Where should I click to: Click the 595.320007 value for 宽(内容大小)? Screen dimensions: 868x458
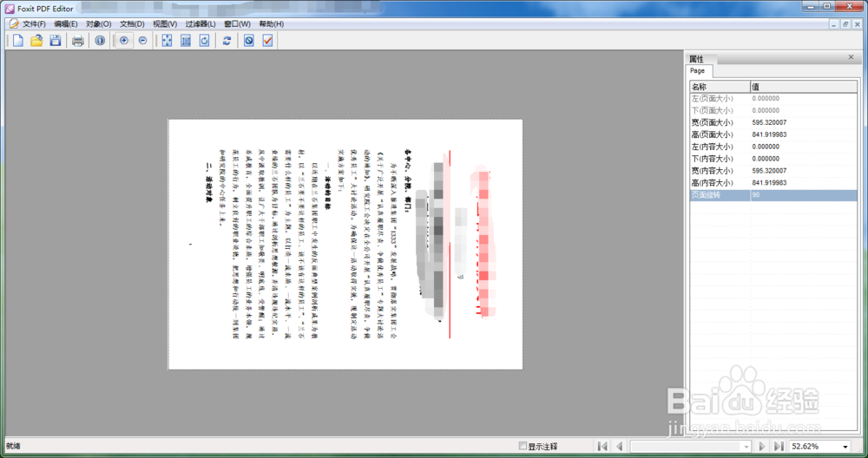click(x=769, y=171)
